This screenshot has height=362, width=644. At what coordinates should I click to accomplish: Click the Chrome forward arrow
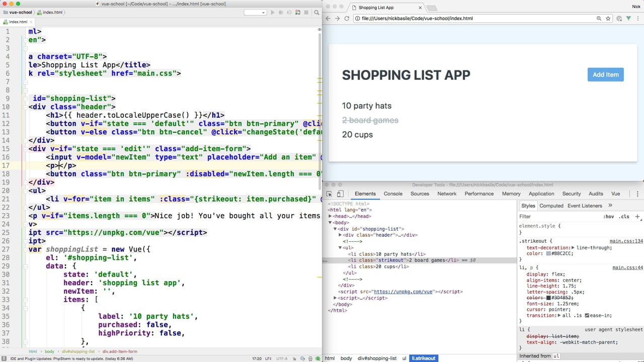[337, 18]
